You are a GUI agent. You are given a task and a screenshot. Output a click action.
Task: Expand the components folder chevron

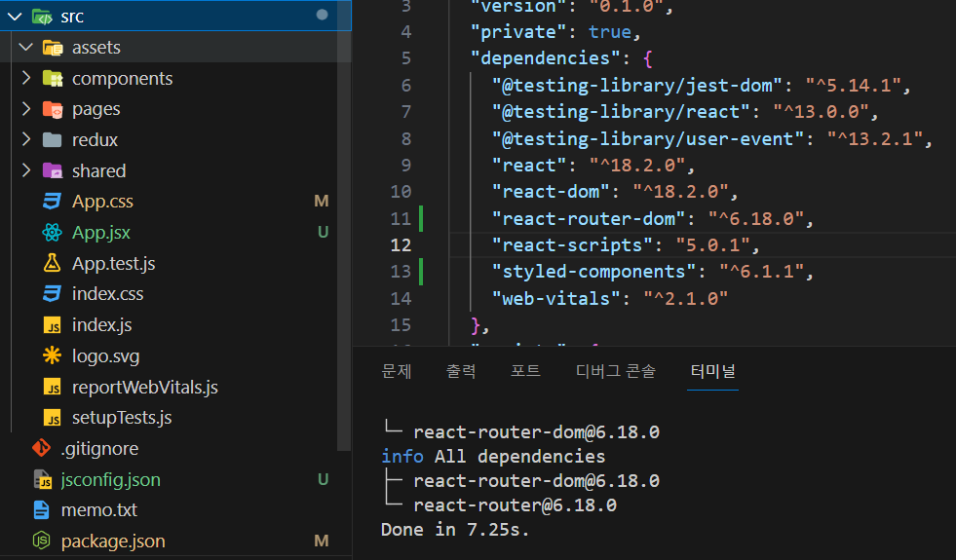(x=25, y=78)
